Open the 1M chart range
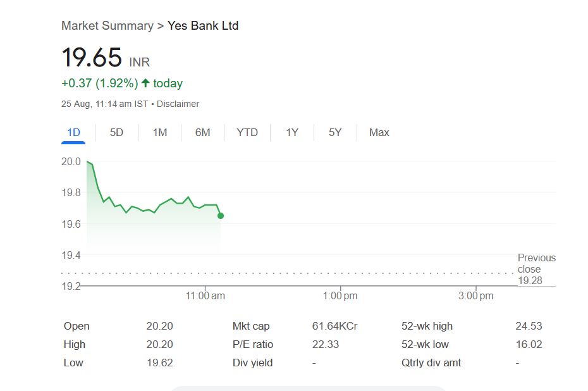588x391 pixels. pos(160,132)
